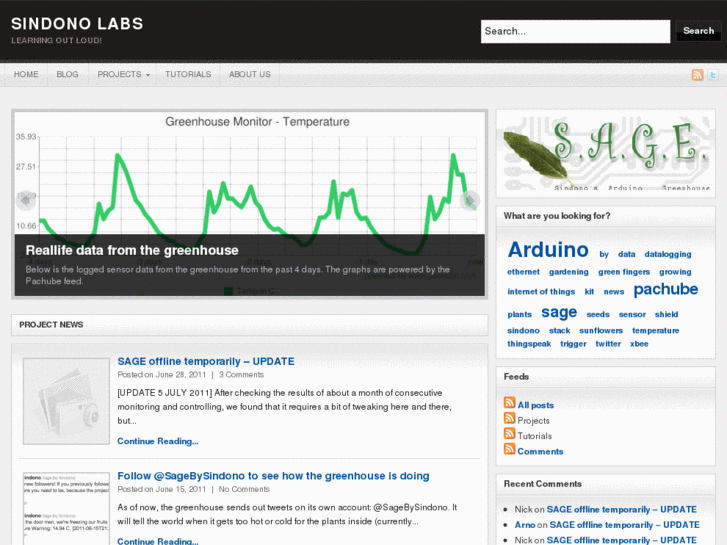Open the Comments feed link

point(540,451)
